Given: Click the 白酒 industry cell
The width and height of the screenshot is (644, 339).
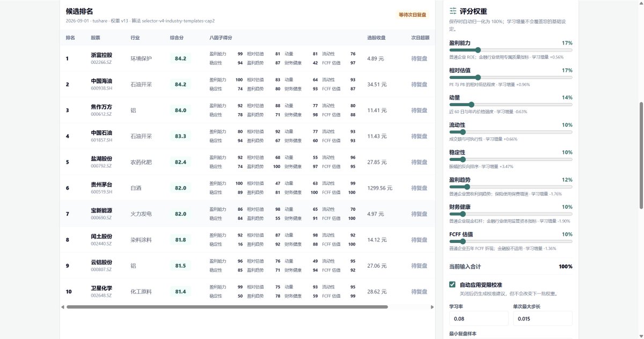Looking at the screenshot, I should (136, 188).
